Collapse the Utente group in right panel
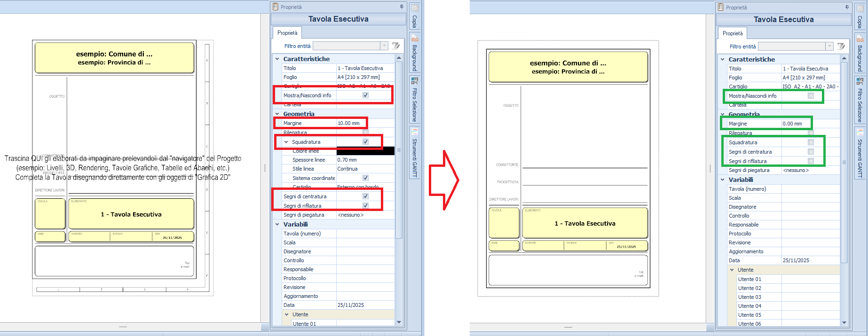Screen dimensions: 868x336 pyautogui.click(x=732, y=270)
